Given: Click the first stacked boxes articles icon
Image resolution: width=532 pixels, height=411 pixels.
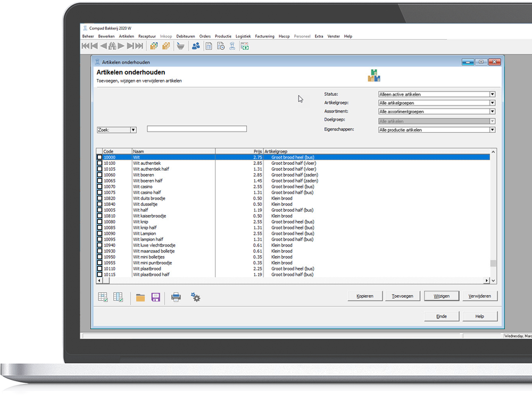Looking at the screenshot, I should (154, 46).
